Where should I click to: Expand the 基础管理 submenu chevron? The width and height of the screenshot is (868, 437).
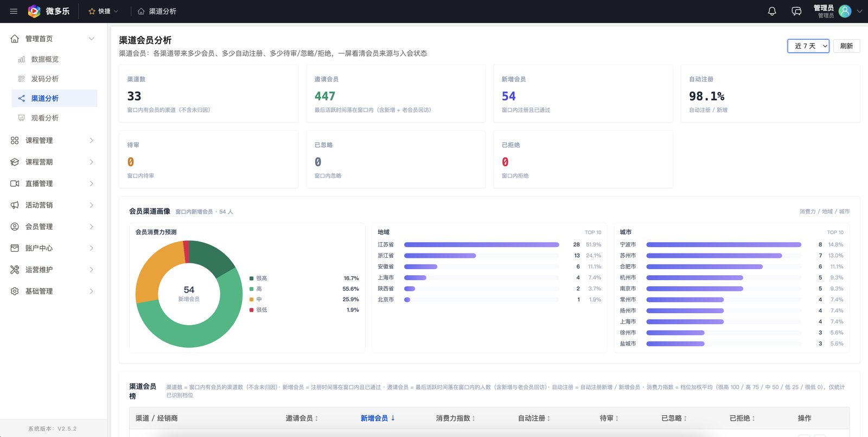tap(92, 291)
